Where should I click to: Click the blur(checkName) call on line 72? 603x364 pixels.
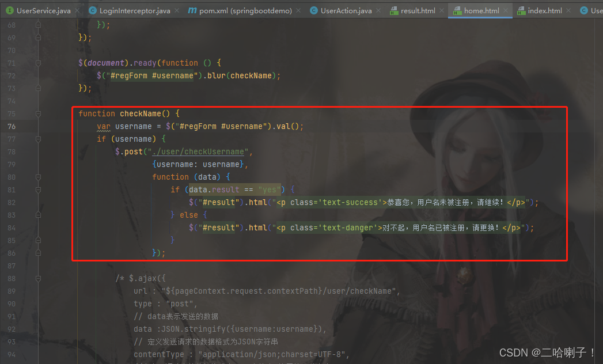tap(241, 75)
